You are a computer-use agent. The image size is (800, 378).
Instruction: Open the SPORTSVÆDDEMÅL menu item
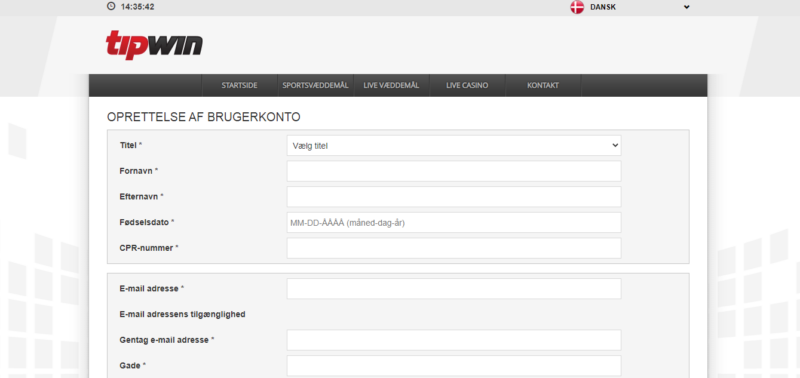point(315,85)
